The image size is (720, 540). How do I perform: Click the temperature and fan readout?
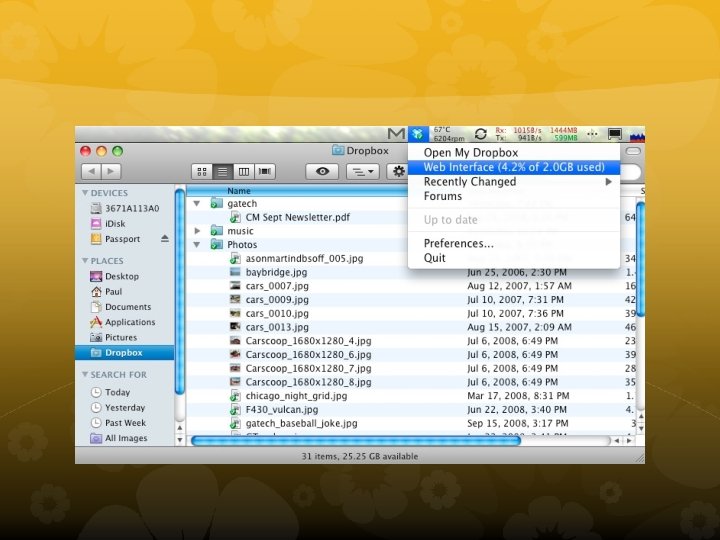(449, 134)
